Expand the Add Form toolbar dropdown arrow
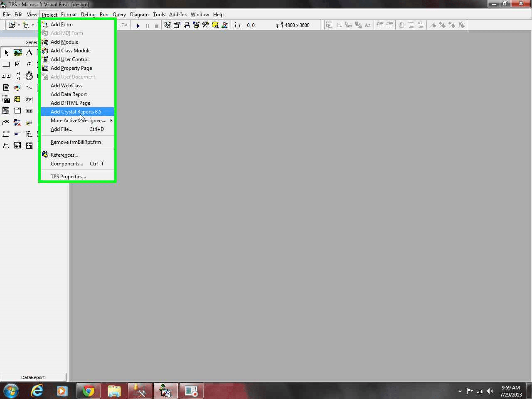The image size is (532, 399). (32, 25)
